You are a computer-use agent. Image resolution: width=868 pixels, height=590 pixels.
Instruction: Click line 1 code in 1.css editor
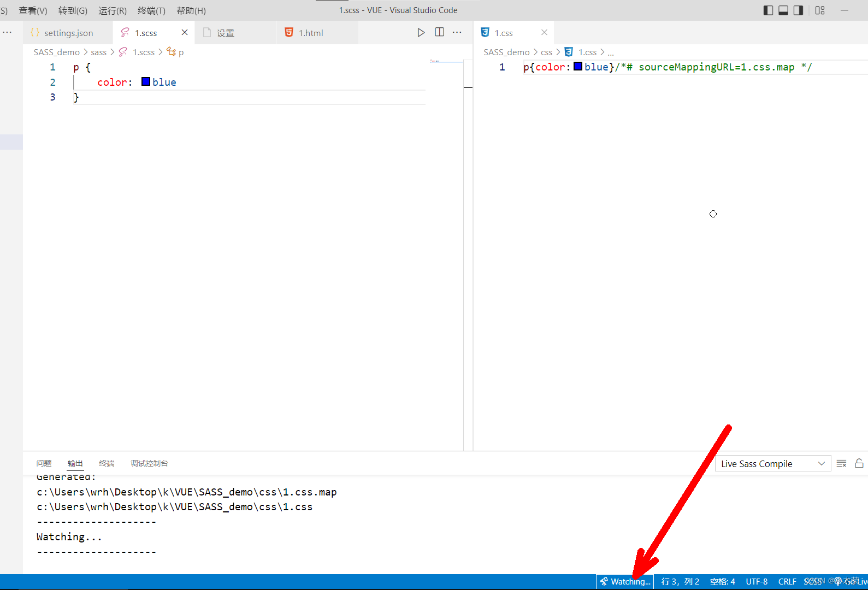668,67
